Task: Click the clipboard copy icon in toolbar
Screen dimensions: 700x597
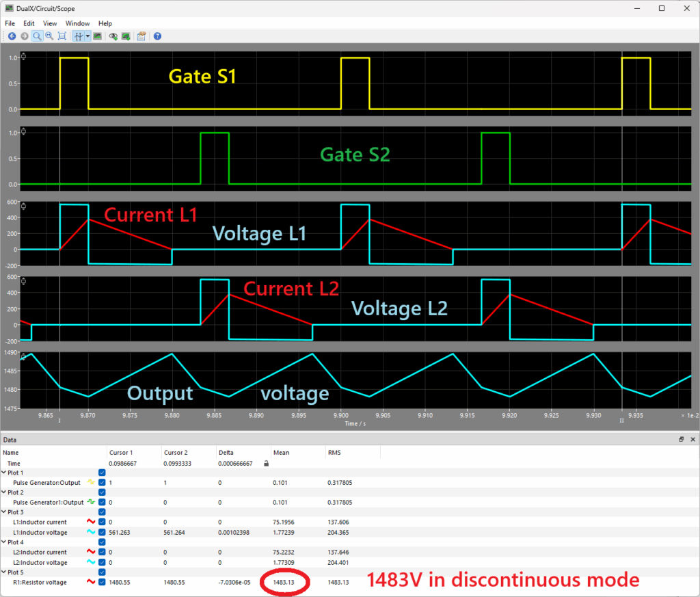Action: [142, 36]
